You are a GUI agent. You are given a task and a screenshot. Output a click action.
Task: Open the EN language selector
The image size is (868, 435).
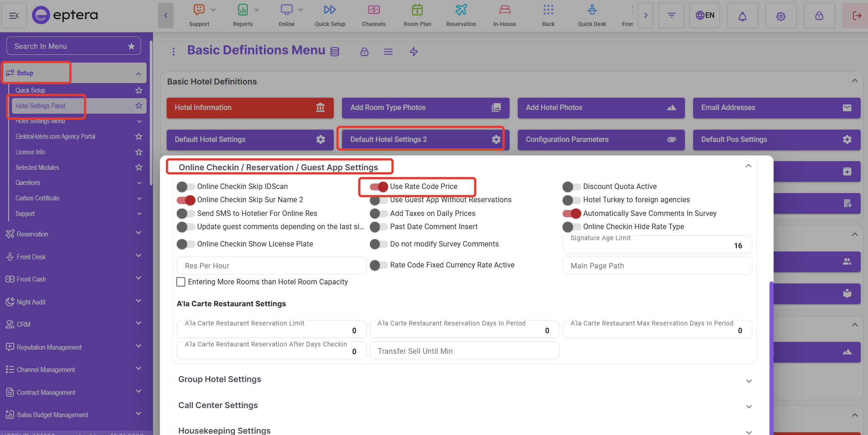[705, 16]
